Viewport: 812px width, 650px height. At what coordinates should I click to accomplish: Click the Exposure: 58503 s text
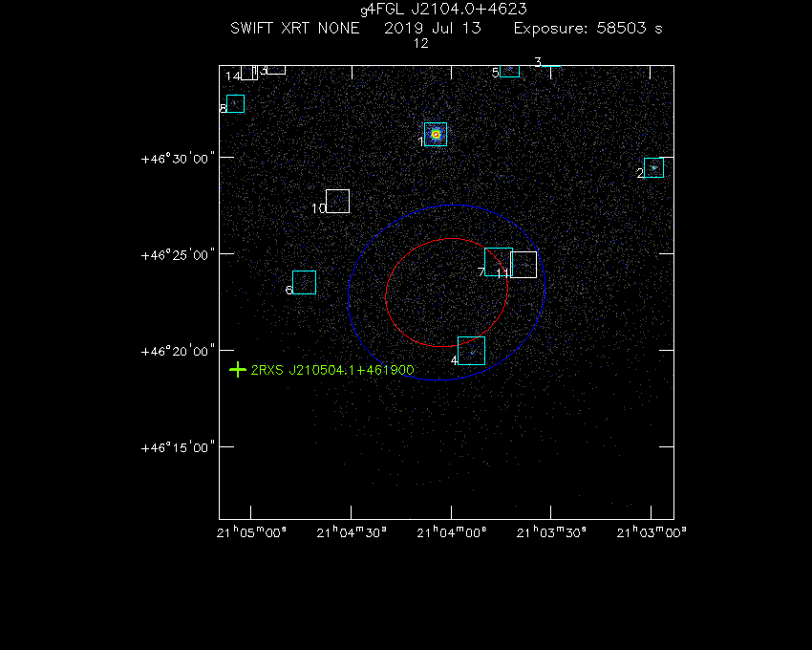588,28
